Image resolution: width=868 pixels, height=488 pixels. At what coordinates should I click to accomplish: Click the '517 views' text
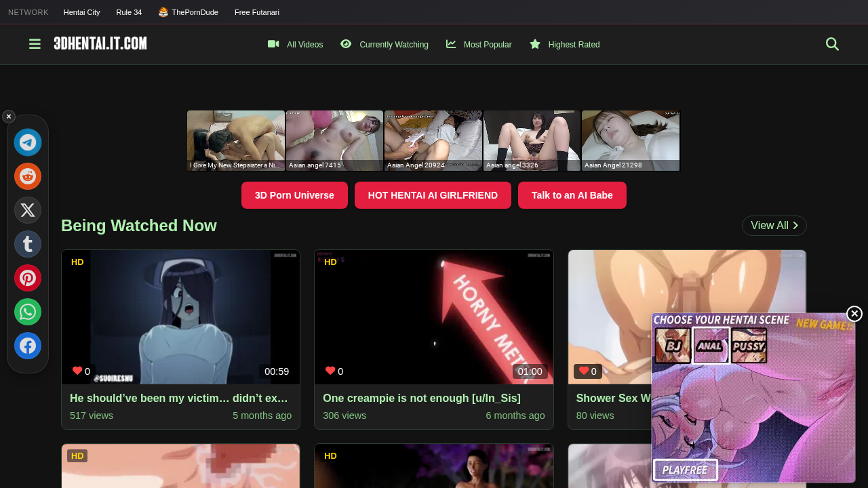pos(92,415)
